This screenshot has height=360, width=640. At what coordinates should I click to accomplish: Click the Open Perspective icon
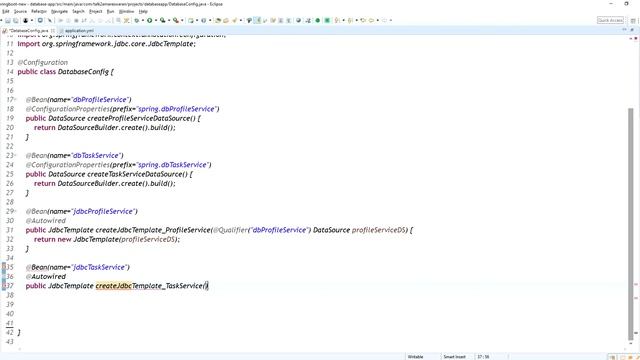(x=633, y=20)
